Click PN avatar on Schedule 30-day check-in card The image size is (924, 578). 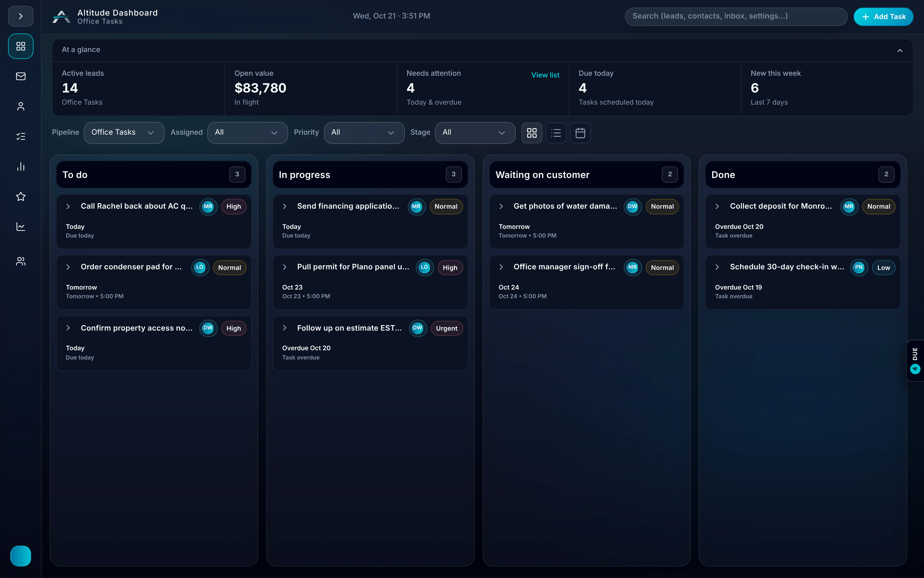pos(859,267)
